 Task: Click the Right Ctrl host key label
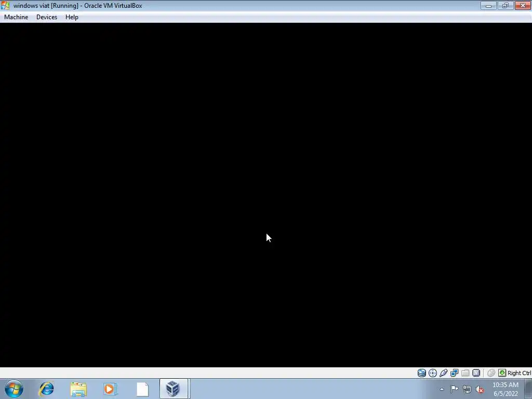(x=519, y=373)
